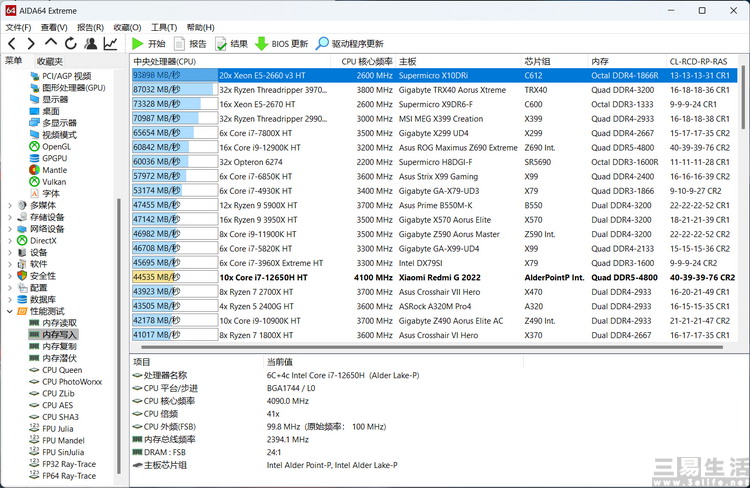
Task: Select 字体 tree item
Action: (44, 193)
